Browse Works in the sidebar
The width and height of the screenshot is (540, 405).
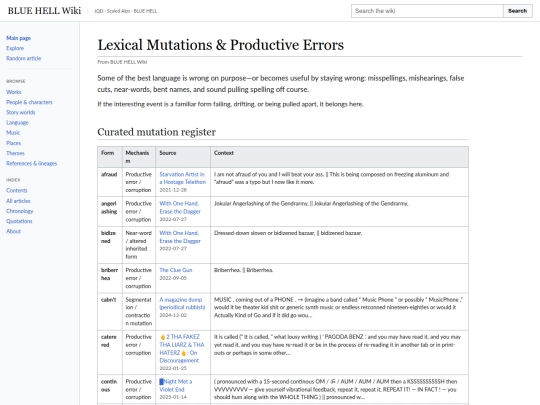click(x=14, y=92)
